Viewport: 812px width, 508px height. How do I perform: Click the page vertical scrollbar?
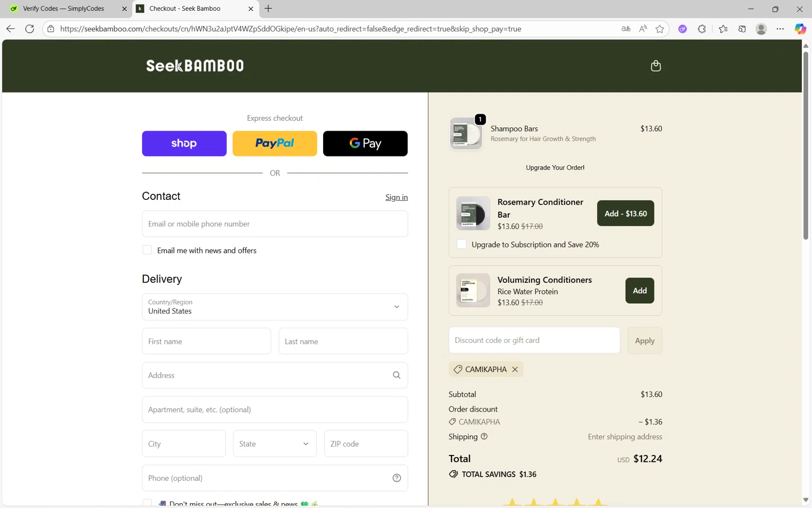click(806, 145)
